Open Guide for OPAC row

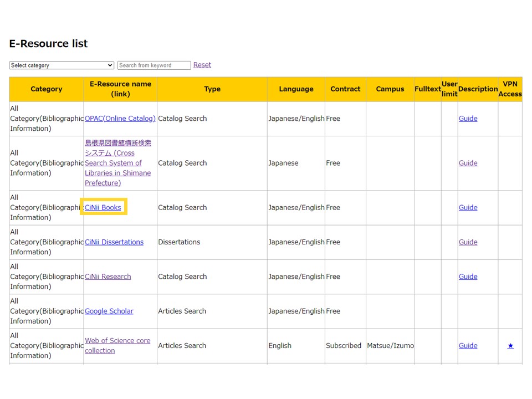pos(468,119)
